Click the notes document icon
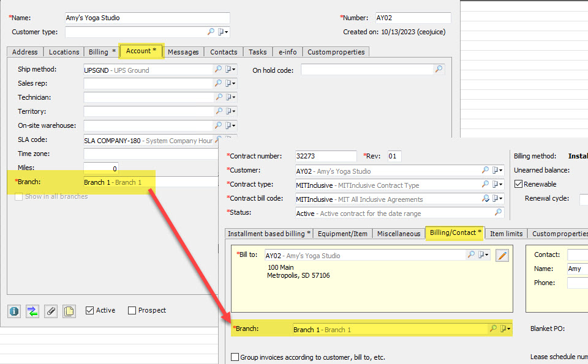Viewport: 588px width, 364px height. click(69, 311)
